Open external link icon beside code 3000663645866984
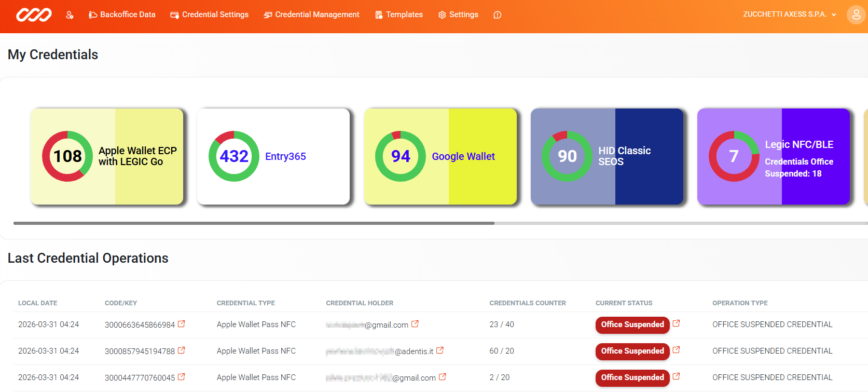 click(x=182, y=324)
